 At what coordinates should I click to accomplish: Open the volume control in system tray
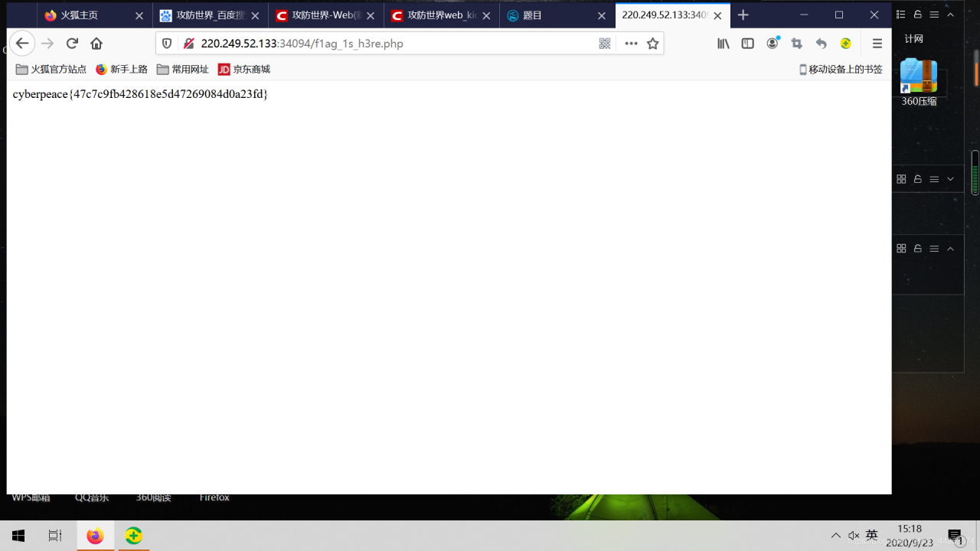click(854, 536)
